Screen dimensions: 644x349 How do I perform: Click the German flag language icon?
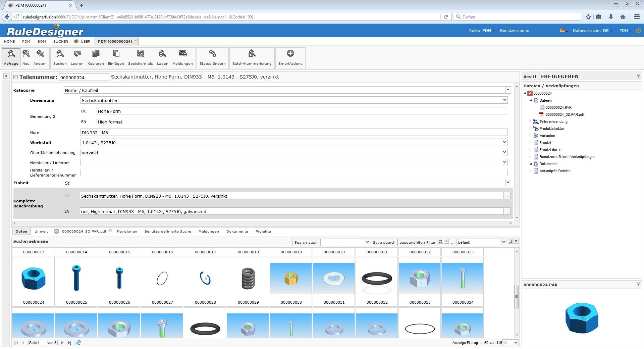562,30
